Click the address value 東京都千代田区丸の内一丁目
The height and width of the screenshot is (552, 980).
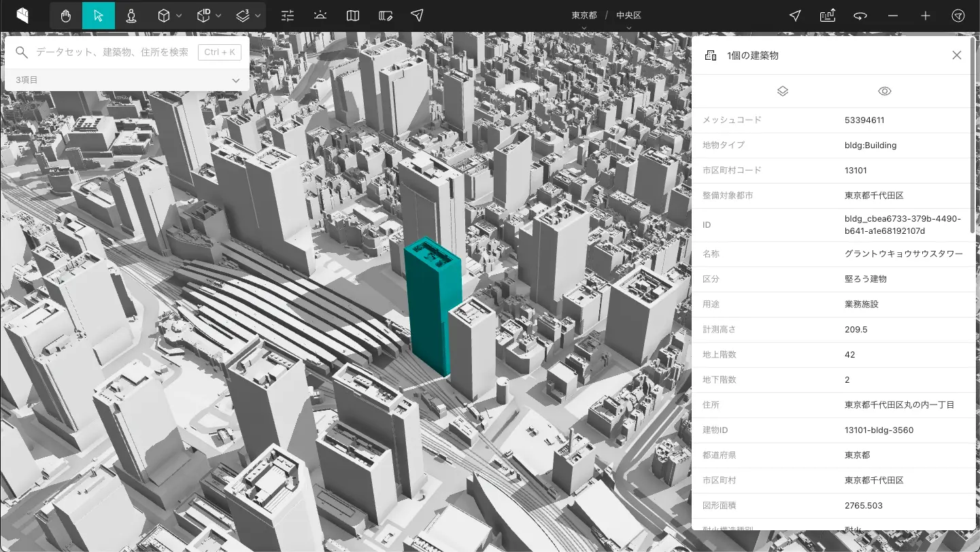900,404
